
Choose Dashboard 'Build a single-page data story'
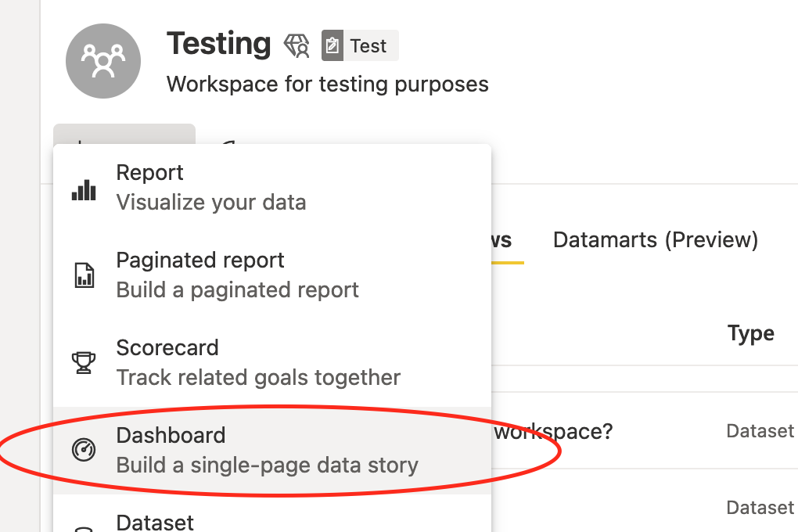pos(272,450)
